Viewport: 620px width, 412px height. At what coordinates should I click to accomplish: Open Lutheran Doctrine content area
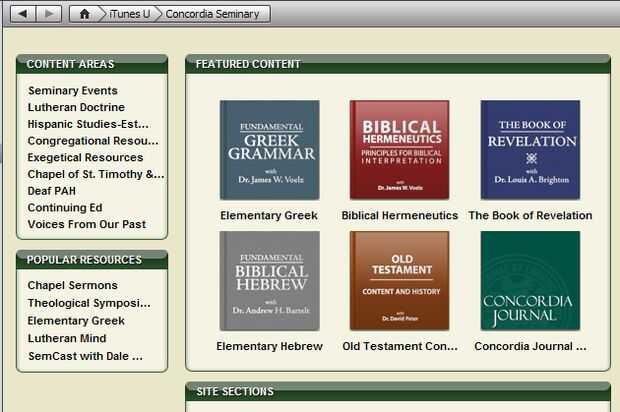(x=76, y=107)
